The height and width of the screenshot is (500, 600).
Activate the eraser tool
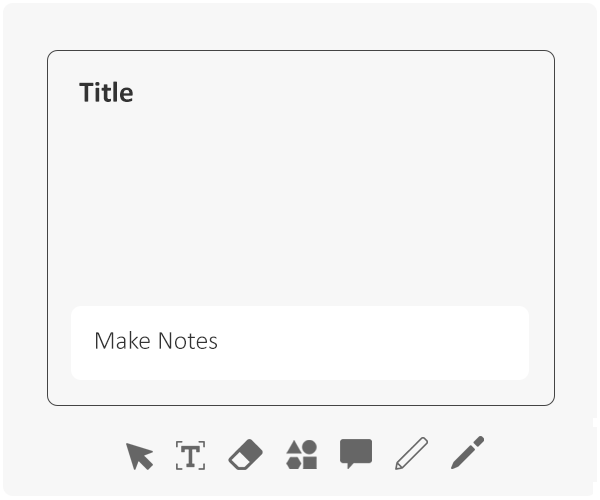coord(245,454)
